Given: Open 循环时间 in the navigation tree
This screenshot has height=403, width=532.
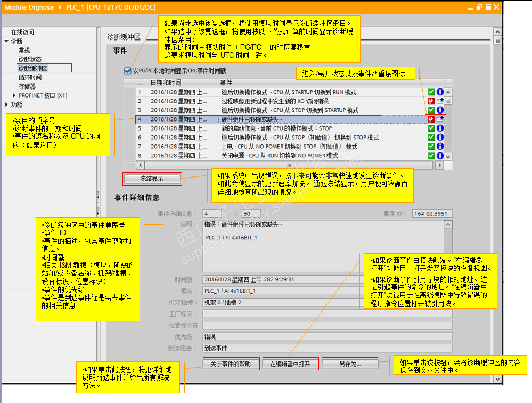Looking at the screenshot, I should pos(30,77).
